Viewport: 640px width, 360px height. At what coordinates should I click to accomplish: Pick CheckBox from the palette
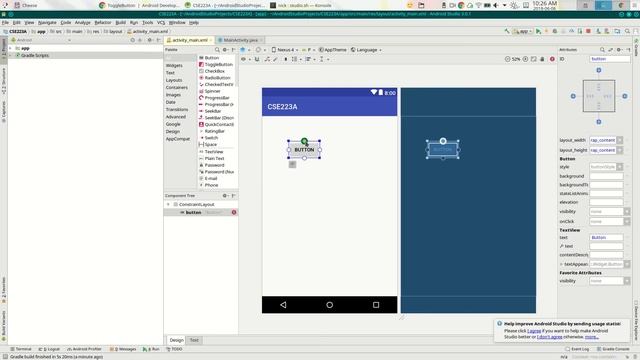(x=212, y=71)
